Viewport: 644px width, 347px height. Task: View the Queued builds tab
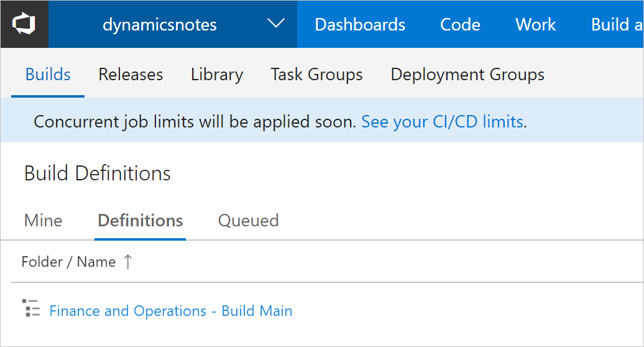(248, 220)
